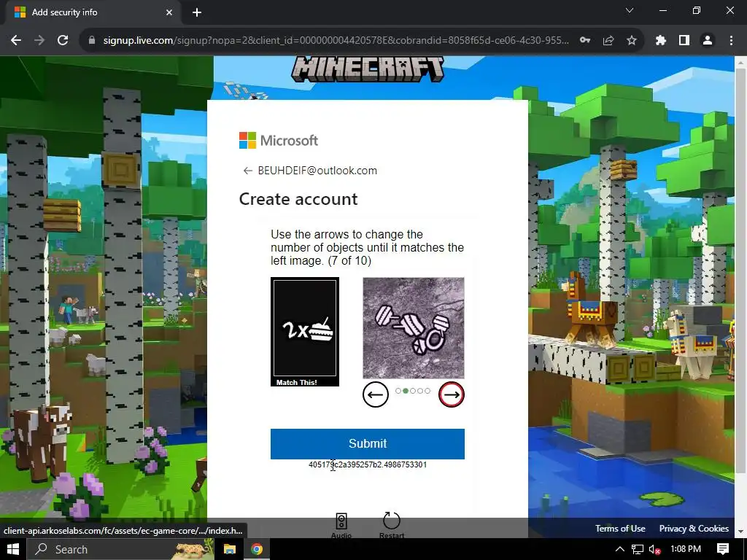
Task: Click the right arrow to increase objects
Action: (x=451, y=394)
